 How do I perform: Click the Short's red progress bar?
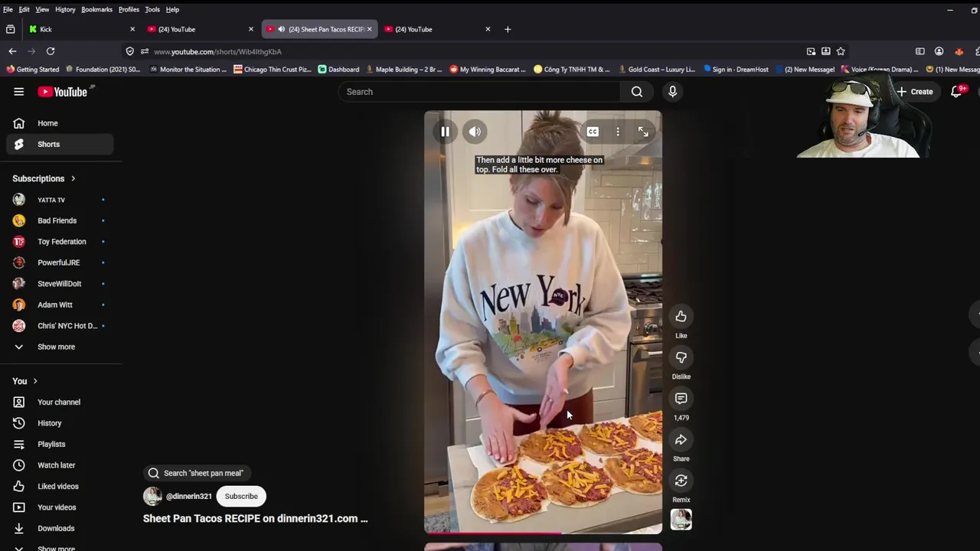pos(493,533)
